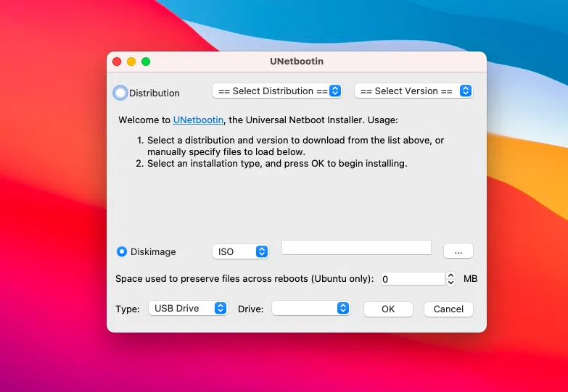Expand the empty Drive selection dropdown
568x392 pixels.
(310, 309)
